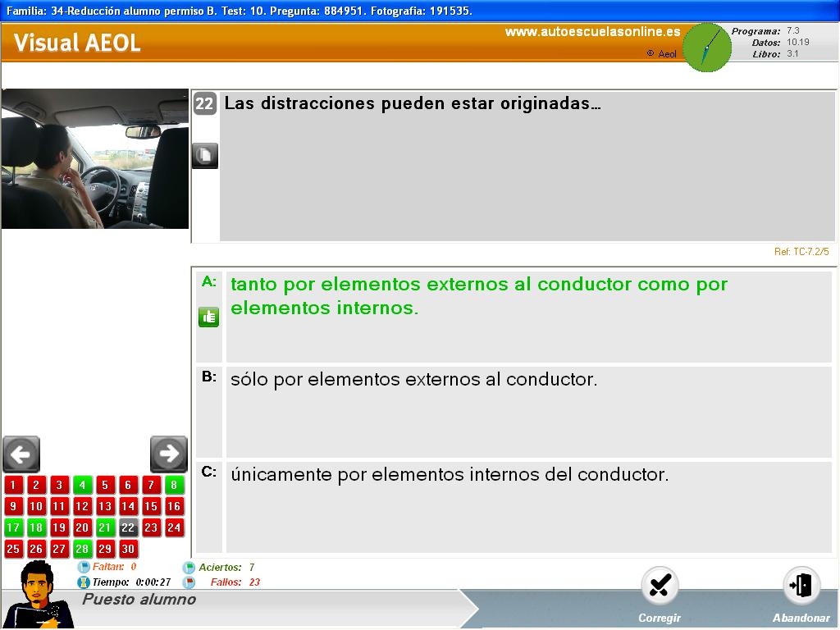Select the current question 22 box
Image resolution: width=840 pixels, height=630 pixels.
128,527
